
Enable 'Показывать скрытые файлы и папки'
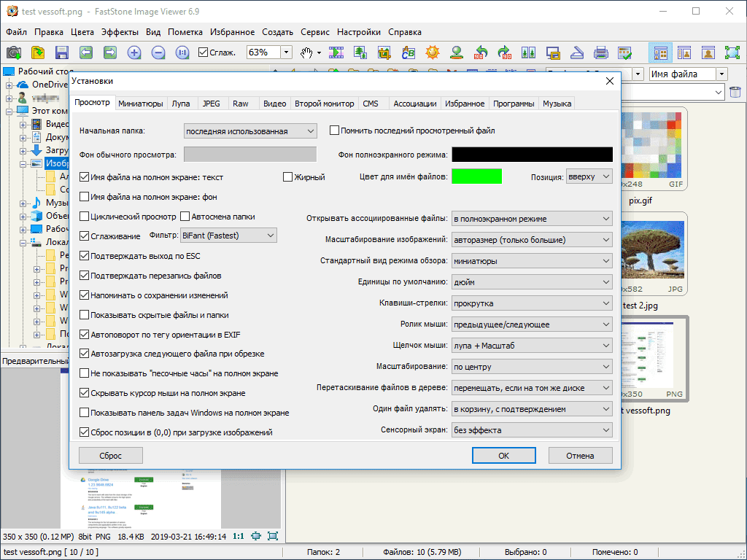(84, 315)
